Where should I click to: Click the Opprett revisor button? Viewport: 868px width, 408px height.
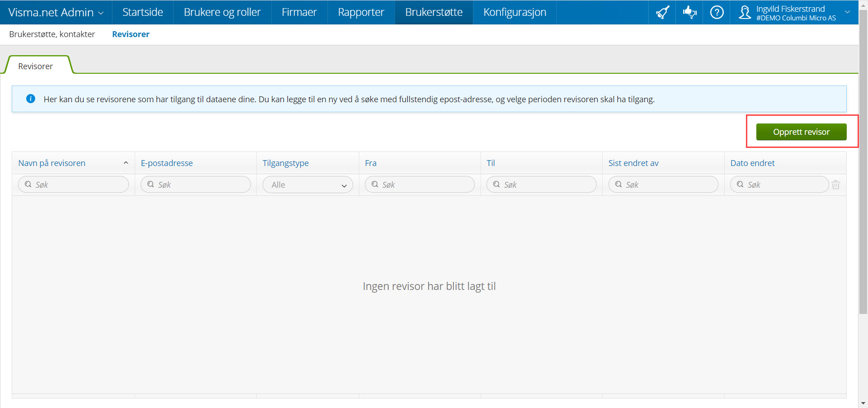pyautogui.click(x=801, y=132)
